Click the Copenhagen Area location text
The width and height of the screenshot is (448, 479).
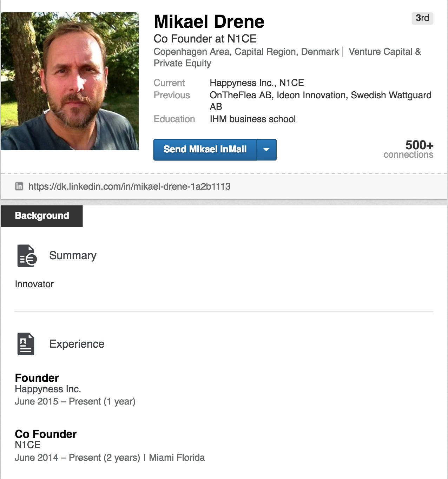click(x=246, y=52)
